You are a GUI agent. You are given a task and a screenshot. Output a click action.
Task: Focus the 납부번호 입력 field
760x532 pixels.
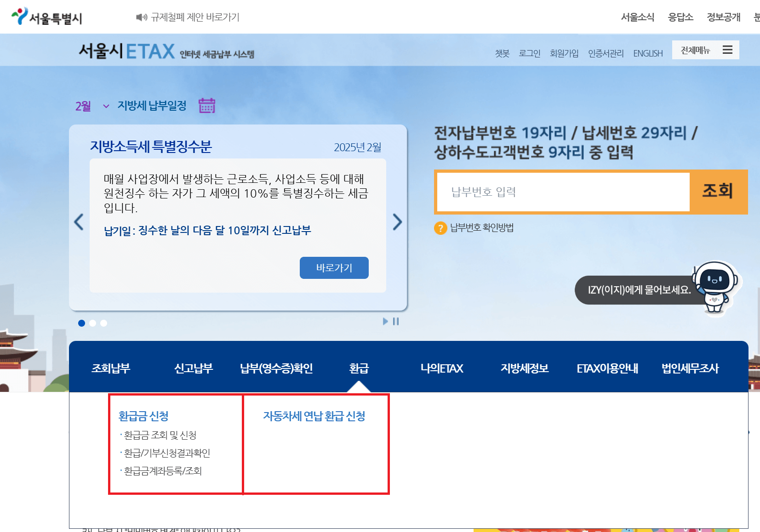click(563, 192)
